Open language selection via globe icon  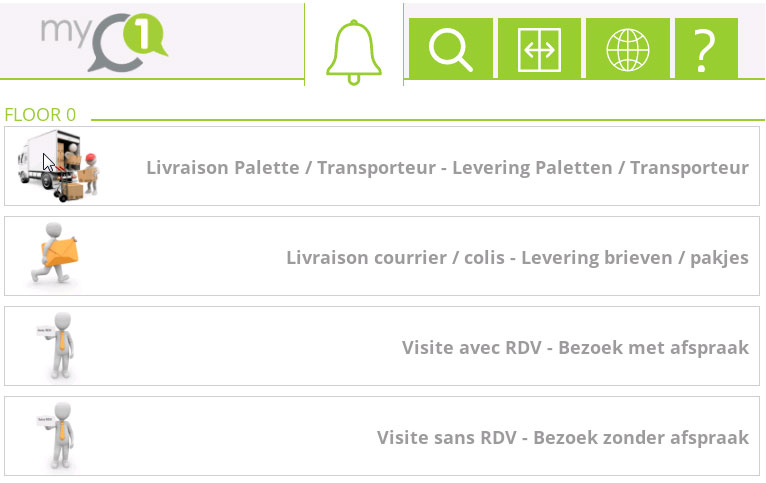click(628, 48)
